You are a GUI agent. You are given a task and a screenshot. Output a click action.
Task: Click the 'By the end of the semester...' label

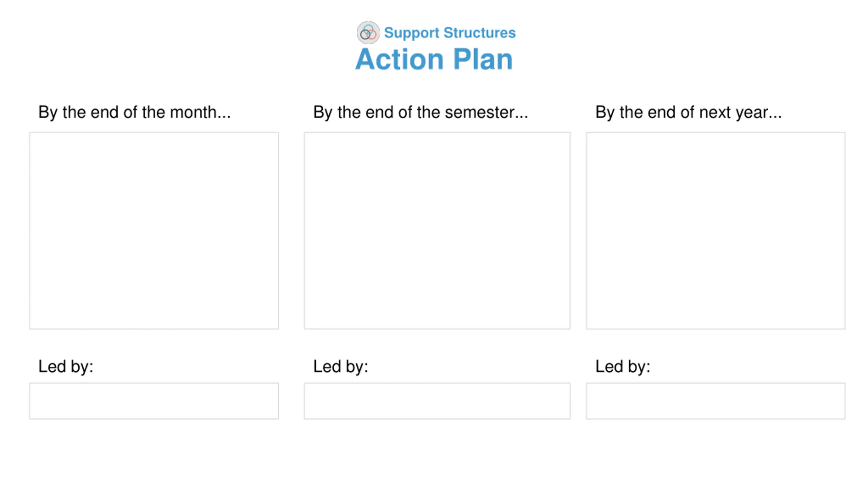[x=420, y=113]
